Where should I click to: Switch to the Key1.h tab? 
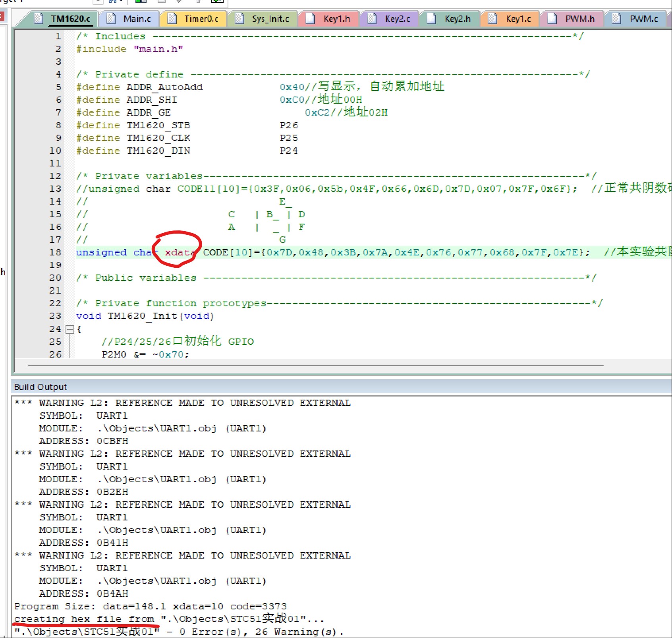click(x=329, y=19)
